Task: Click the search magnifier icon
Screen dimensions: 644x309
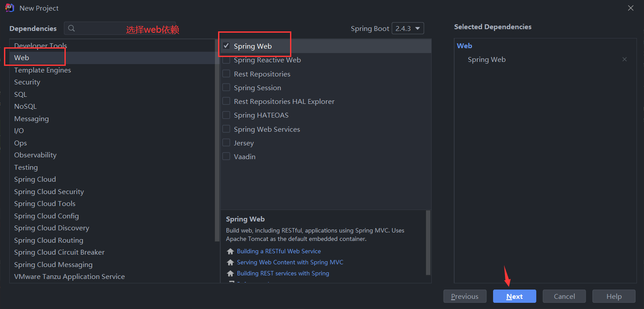Action: (72, 28)
